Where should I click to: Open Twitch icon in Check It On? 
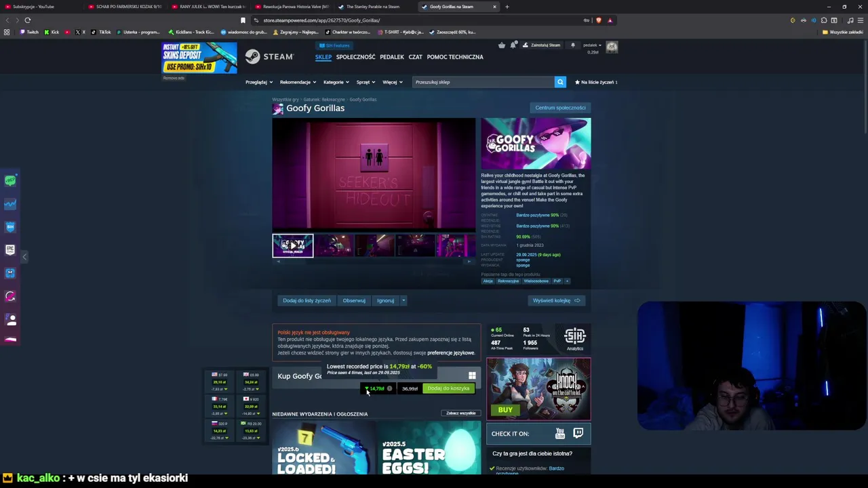coord(578,433)
